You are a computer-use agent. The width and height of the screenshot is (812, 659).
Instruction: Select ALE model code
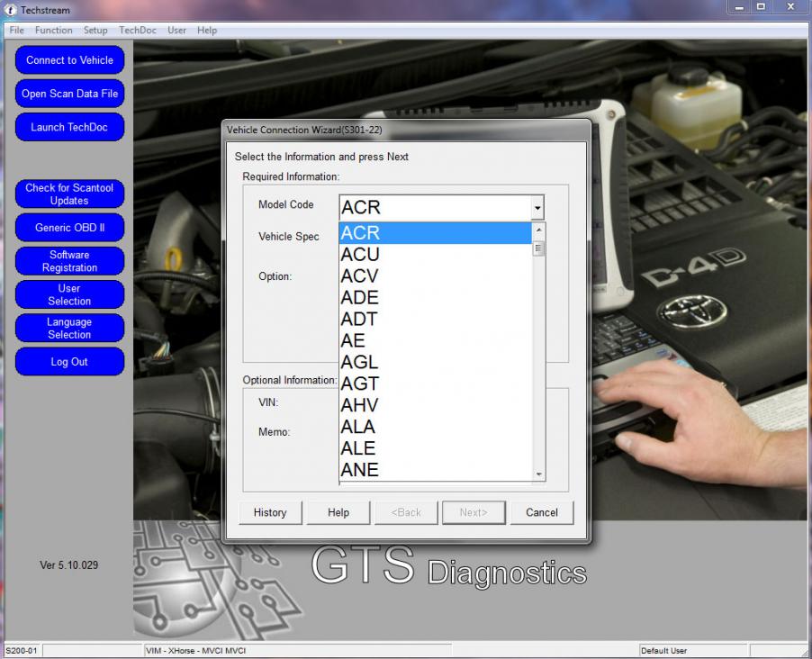(435, 448)
